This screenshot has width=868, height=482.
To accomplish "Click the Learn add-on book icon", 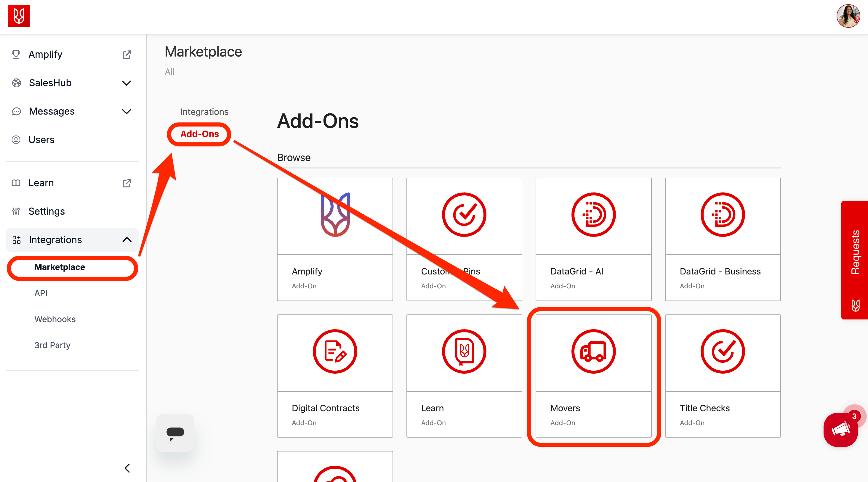I will pyautogui.click(x=464, y=351).
